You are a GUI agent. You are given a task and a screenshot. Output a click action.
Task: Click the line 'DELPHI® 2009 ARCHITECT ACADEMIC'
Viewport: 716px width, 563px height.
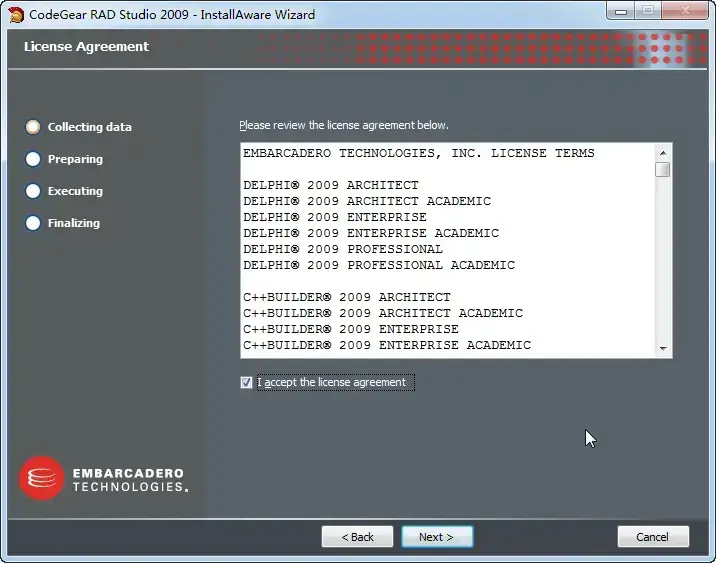click(x=367, y=201)
